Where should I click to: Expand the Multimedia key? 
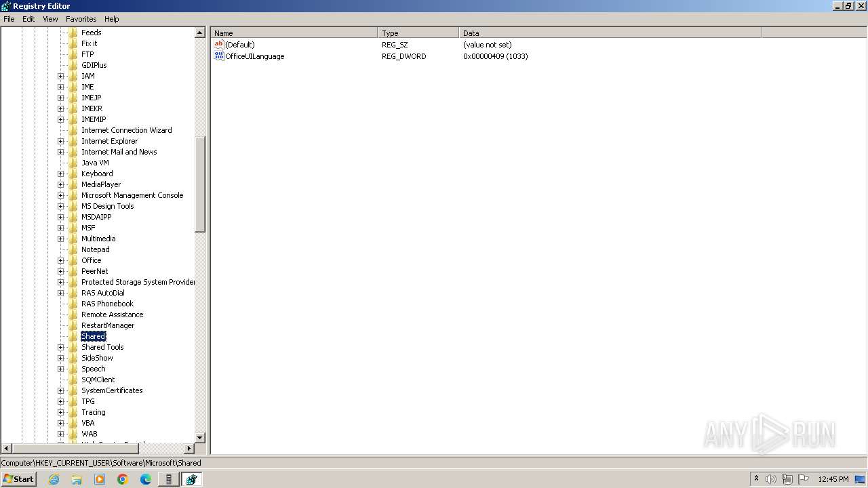tap(60, 239)
